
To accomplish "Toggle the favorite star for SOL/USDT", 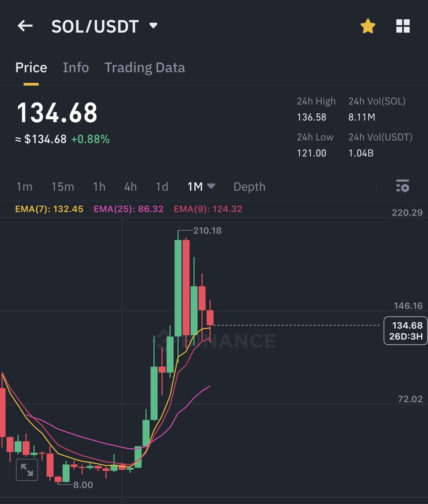I will click(368, 26).
